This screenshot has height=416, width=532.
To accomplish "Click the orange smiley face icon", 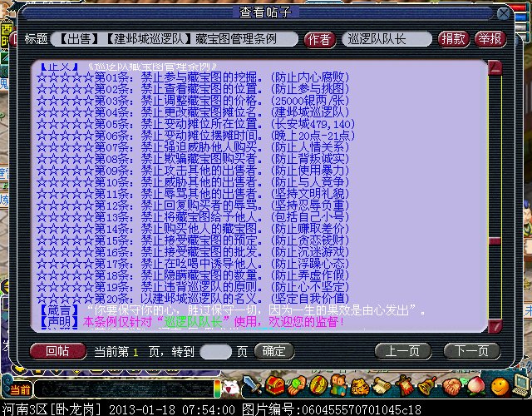I will [500, 386].
